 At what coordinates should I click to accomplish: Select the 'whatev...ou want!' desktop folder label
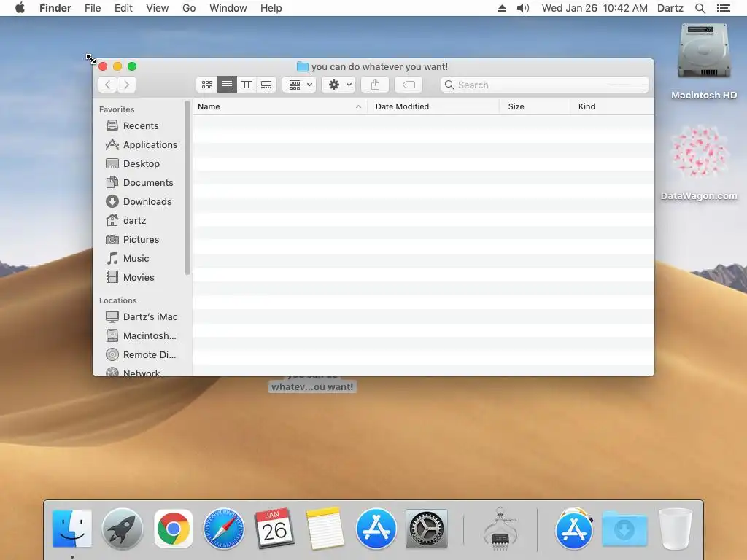312,386
